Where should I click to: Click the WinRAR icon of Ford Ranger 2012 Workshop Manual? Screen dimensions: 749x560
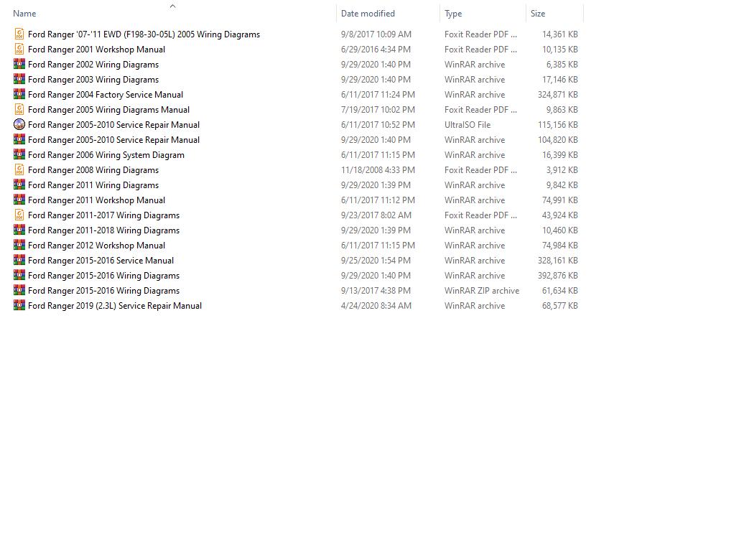coord(19,245)
